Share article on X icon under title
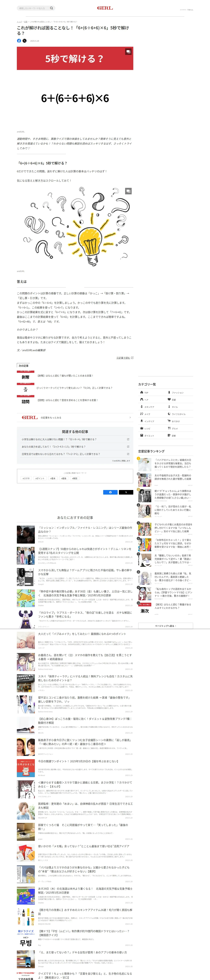The height and width of the screenshot is (980, 210). (x=24, y=41)
